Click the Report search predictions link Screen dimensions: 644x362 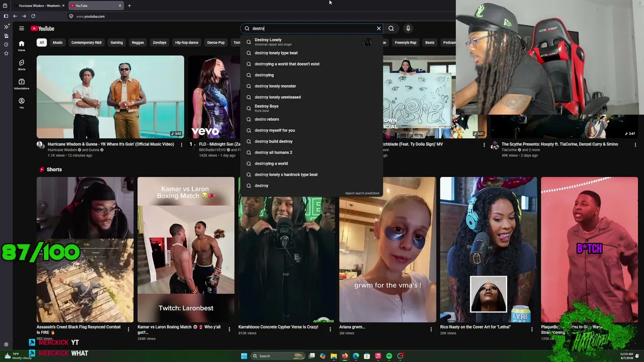pyautogui.click(x=362, y=194)
